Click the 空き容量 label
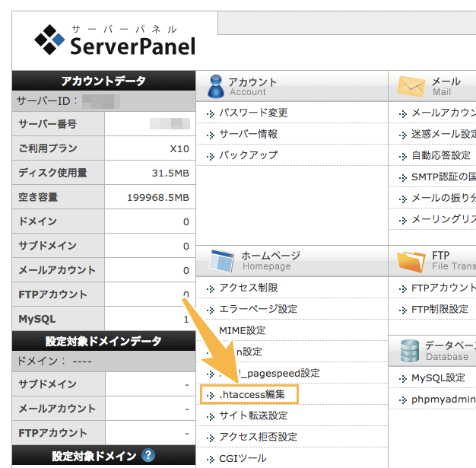 click(38, 197)
